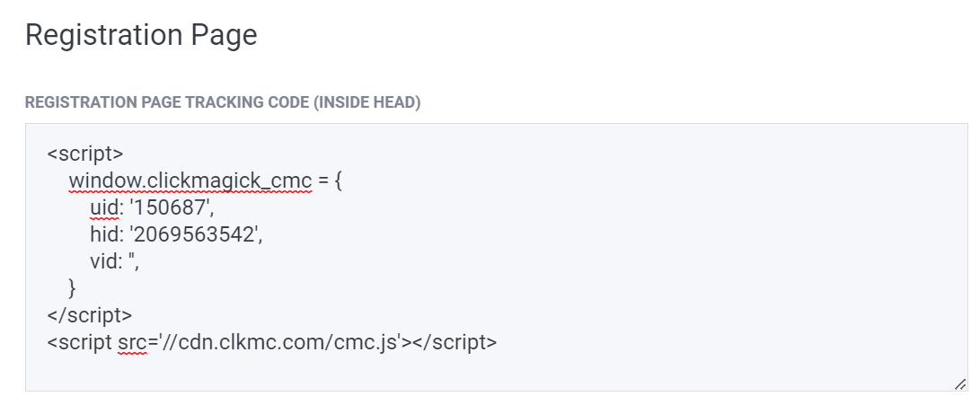This screenshot has height=405, width=980.
Task: Click the "(INSIDE HEAD)" text in the label
Action: click(x=366, y=102)
